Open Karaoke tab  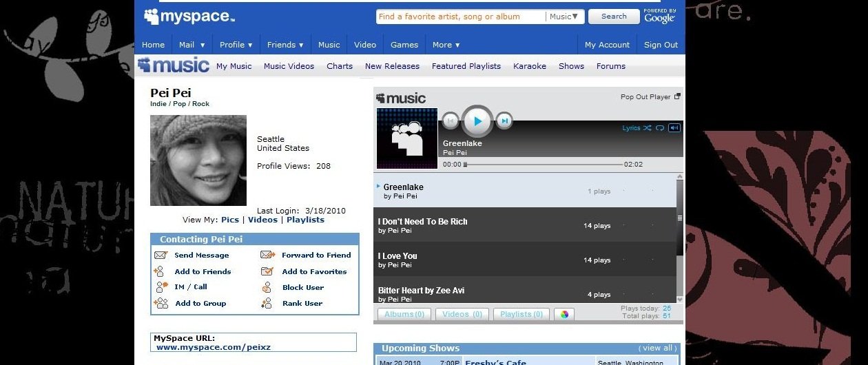click(530, 66)
